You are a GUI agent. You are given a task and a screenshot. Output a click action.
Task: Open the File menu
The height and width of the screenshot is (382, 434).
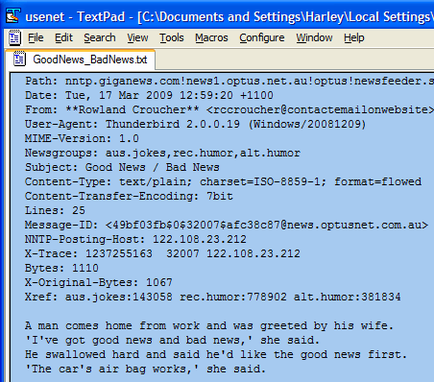[x=36, y=38]
